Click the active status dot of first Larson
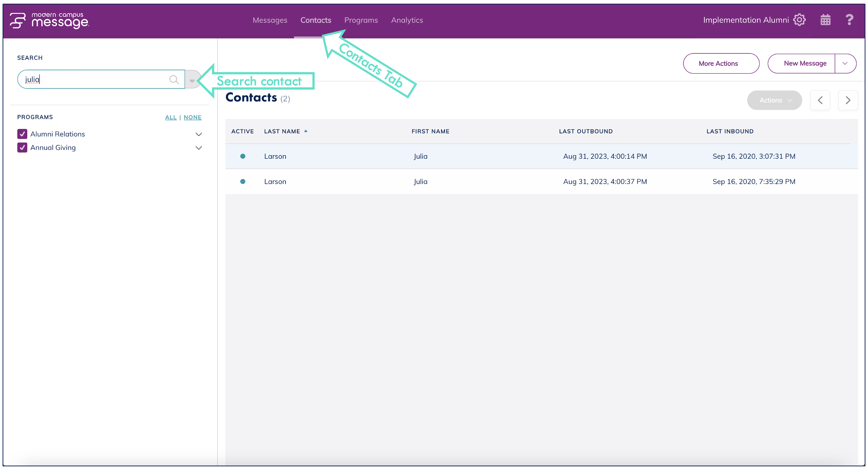868x470 pixels. tap(243, 156)
